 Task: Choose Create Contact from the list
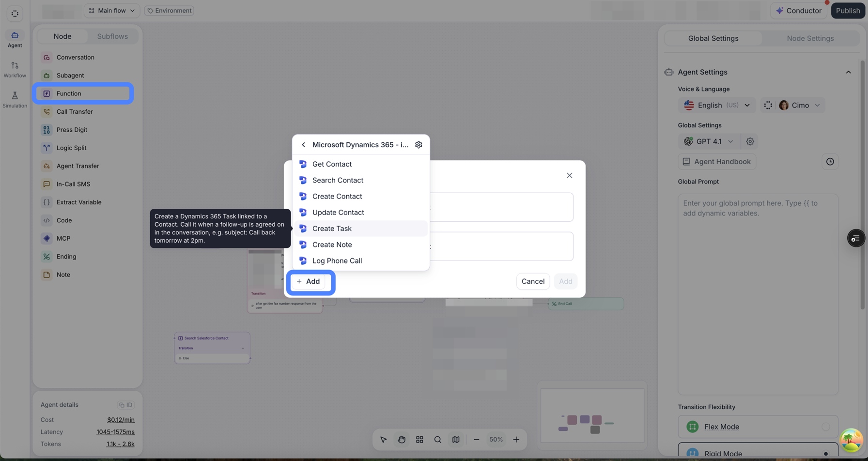[361, 196]
